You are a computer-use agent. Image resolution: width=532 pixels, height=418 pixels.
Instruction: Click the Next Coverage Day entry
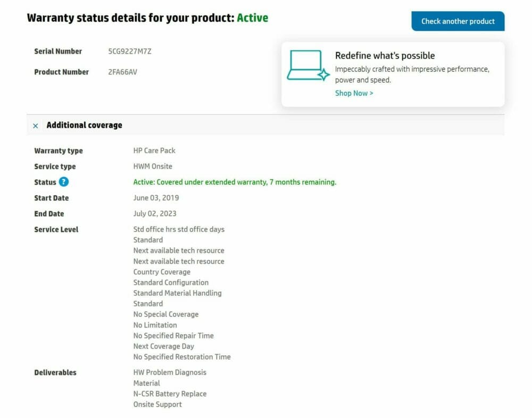[163, 346]
